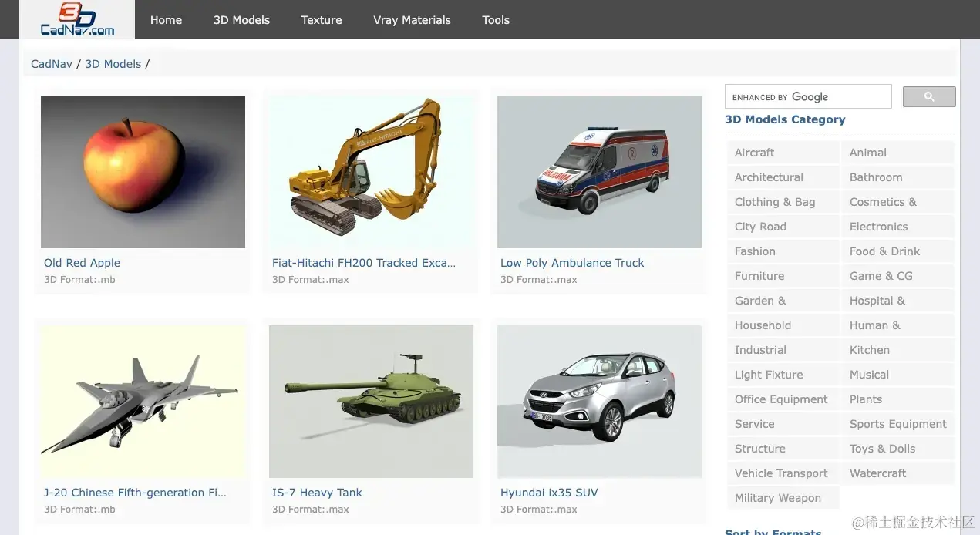Select the Bathroom category
Viewport: 980px width, 535px height.
(897, 177)
